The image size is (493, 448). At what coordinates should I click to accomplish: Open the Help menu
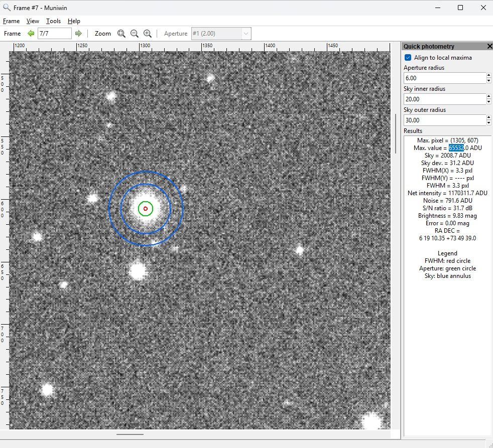pyautogui.click(x=74, y=21)
